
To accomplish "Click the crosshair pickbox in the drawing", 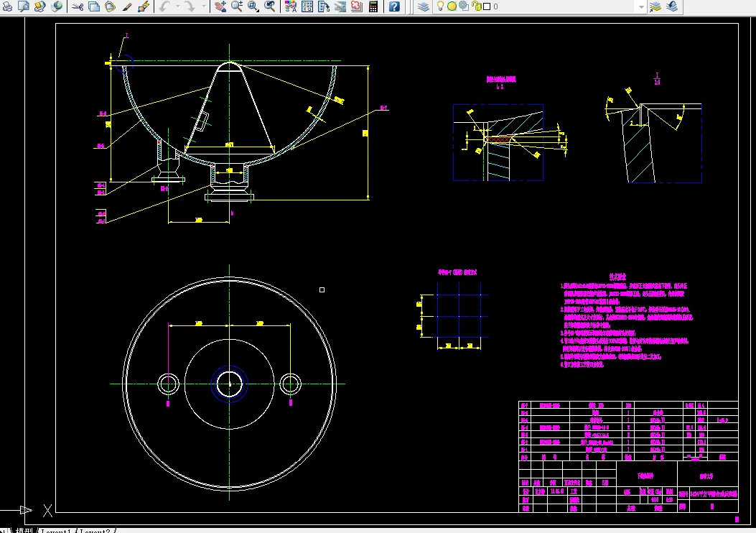I will 322,290.
